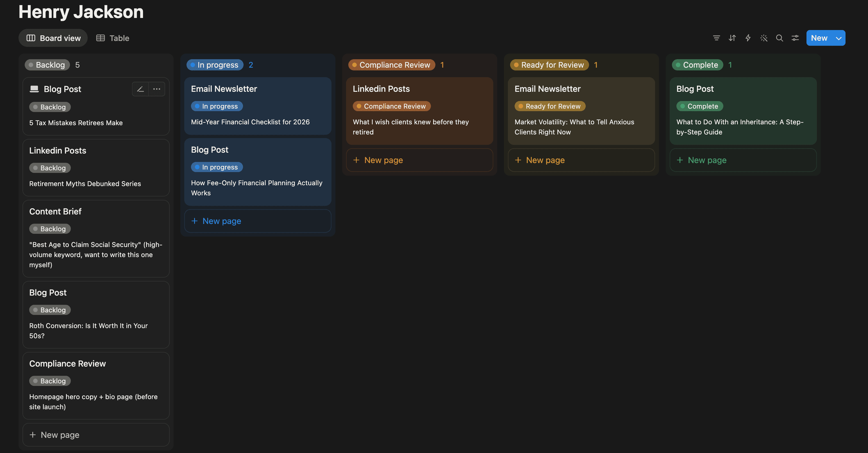Image resolution: width=868 pixels, height=453 pixels.
Task: Click the Ready for Review column header tag
Action: (549, 65)
